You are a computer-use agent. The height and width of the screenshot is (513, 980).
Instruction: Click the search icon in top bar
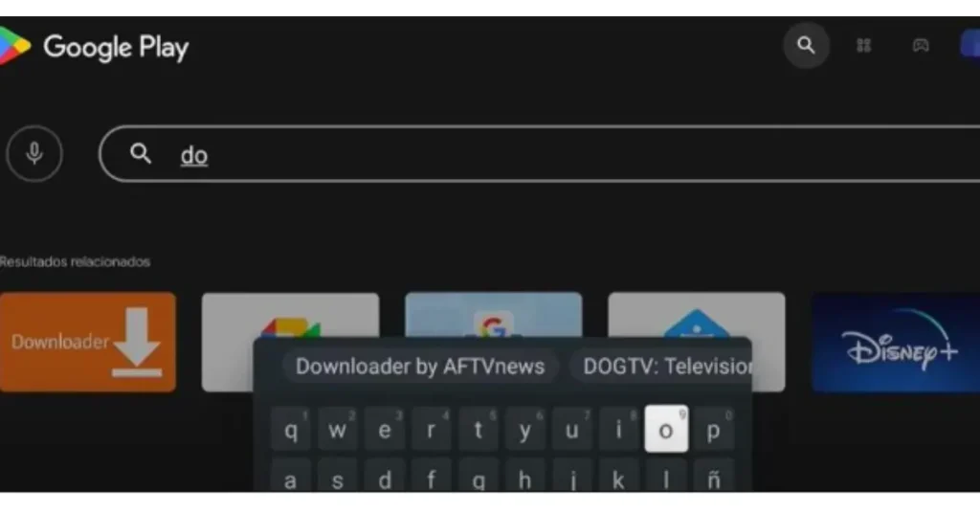(x=806, y=46)
